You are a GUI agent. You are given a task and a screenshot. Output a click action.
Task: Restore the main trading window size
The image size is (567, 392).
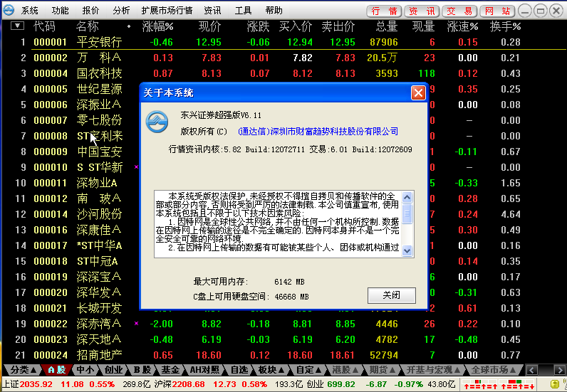[541, 11]
